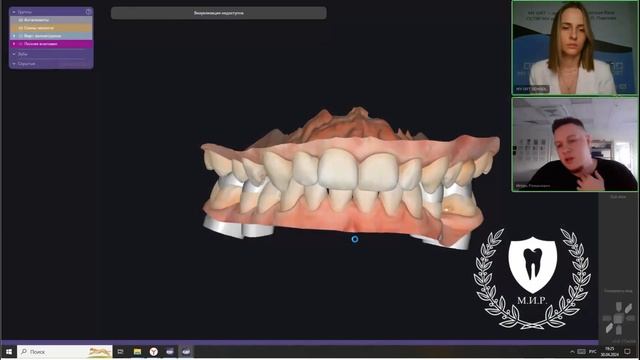640x360 pixels.
Task: Set bottom view on the view cube
Action: click(x=619, y=329)
